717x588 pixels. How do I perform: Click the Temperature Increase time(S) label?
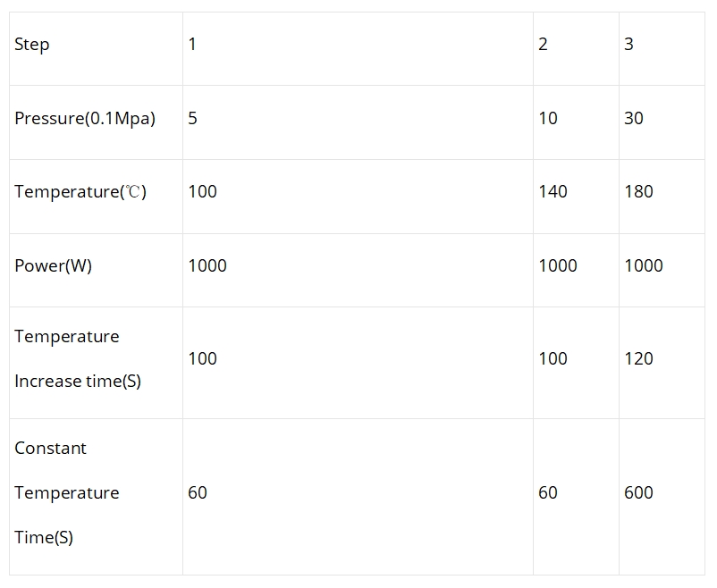[77, 359]
